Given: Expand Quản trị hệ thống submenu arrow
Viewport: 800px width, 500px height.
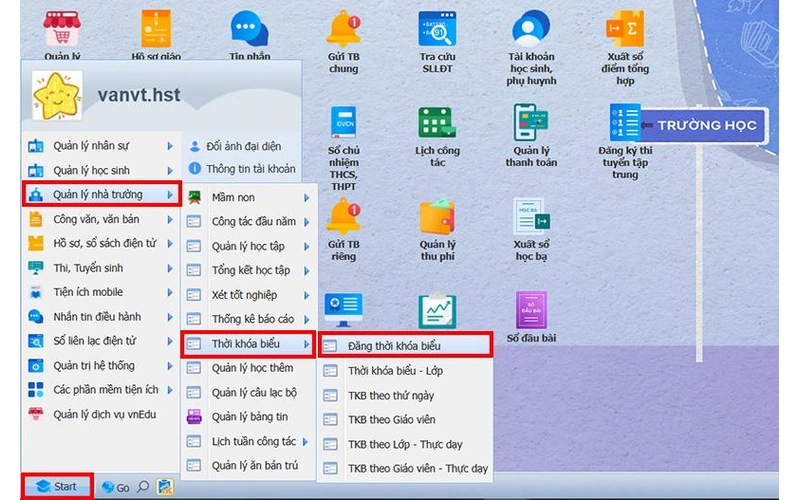Looking at the screenshot, I should [170, 366].
